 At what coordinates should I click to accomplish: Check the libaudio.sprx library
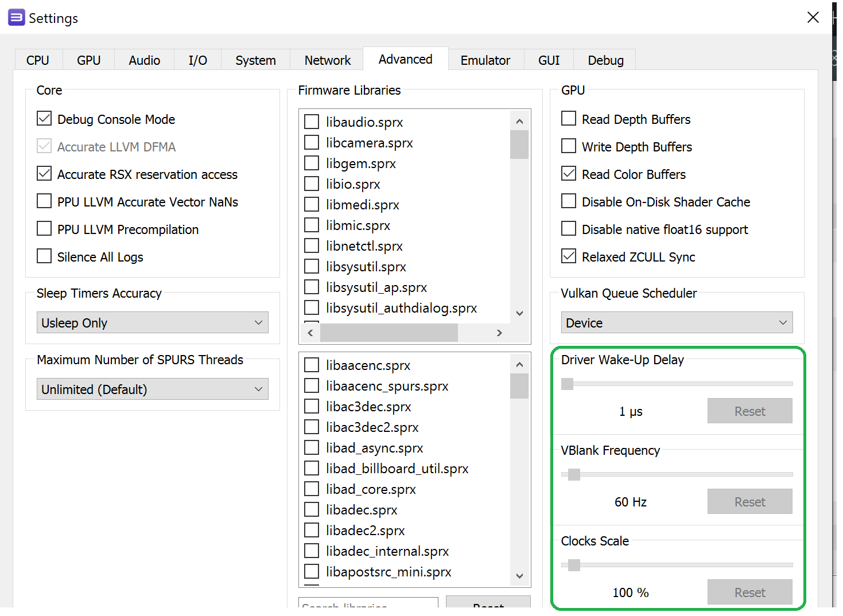coord(312,122)
